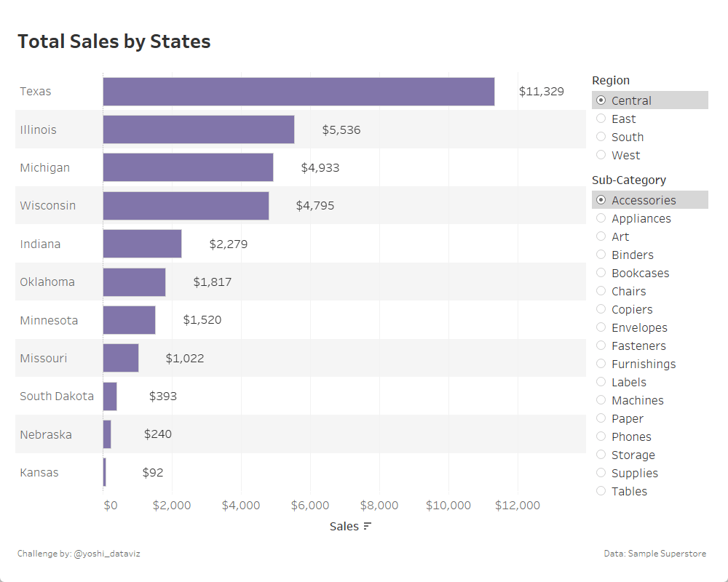Choose the Phones sub-category
Screen dimensions: 728x582
(601, 436)
